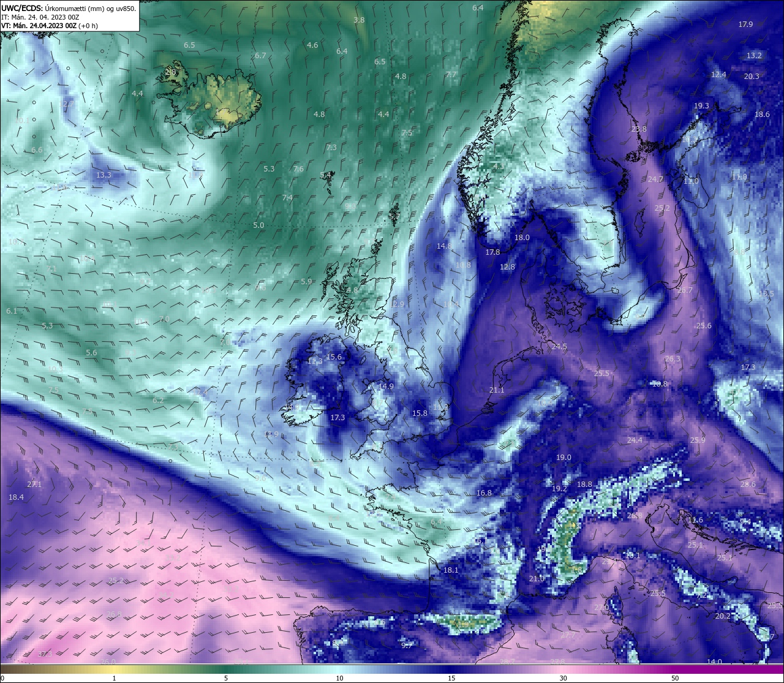Screen dimensions: 784x683
Task: Click the map value 7.6
Action: point(298,169)
